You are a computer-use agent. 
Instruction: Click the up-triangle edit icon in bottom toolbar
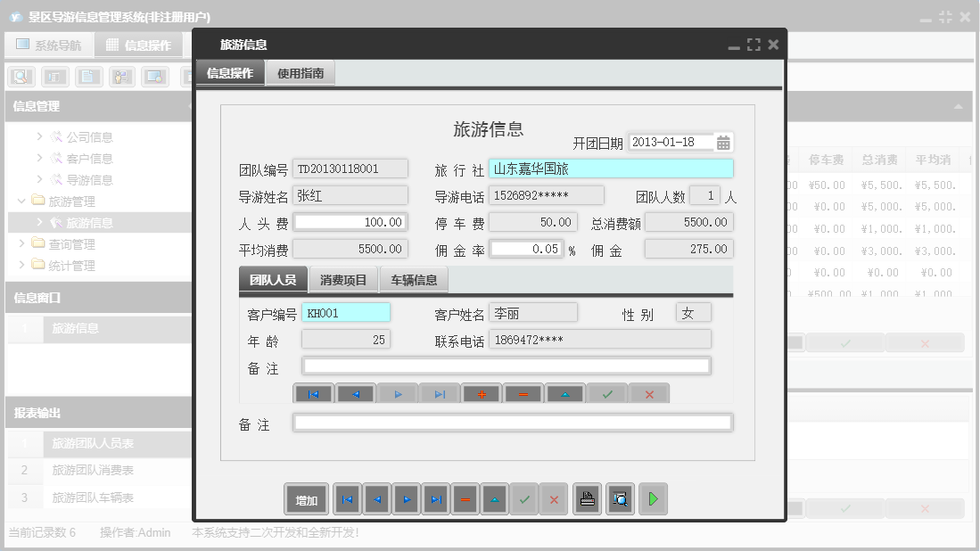(494, 500)
